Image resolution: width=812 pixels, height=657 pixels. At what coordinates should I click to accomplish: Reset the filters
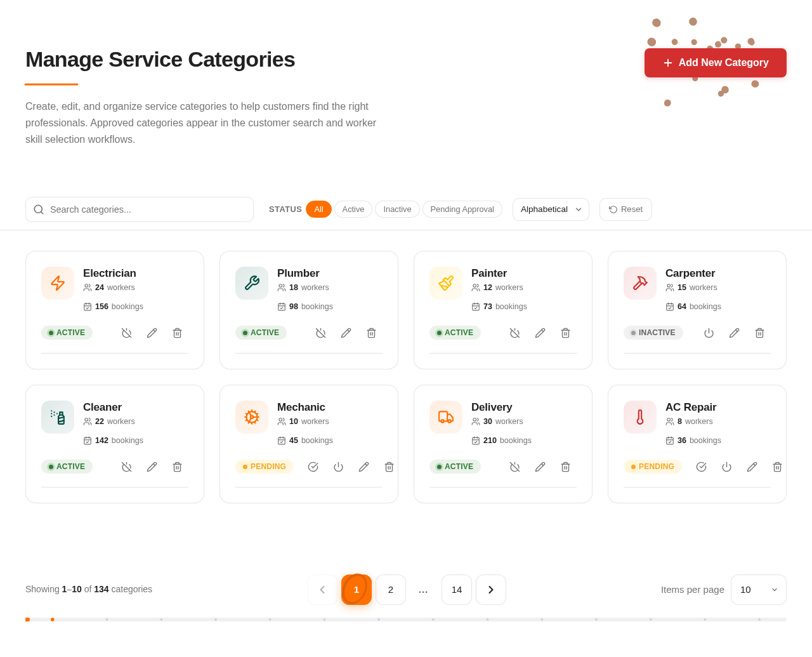pos(625,209)
